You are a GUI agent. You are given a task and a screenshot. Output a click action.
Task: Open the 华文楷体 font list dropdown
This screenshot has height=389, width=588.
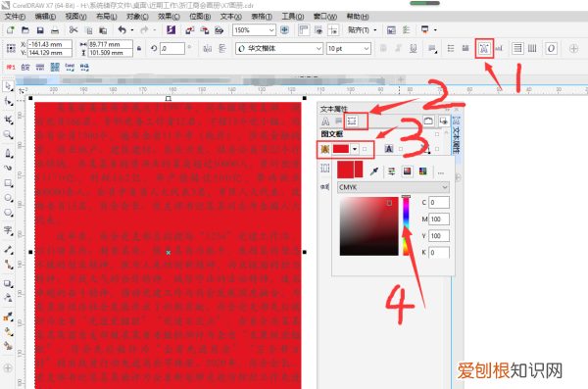(318, 48)
